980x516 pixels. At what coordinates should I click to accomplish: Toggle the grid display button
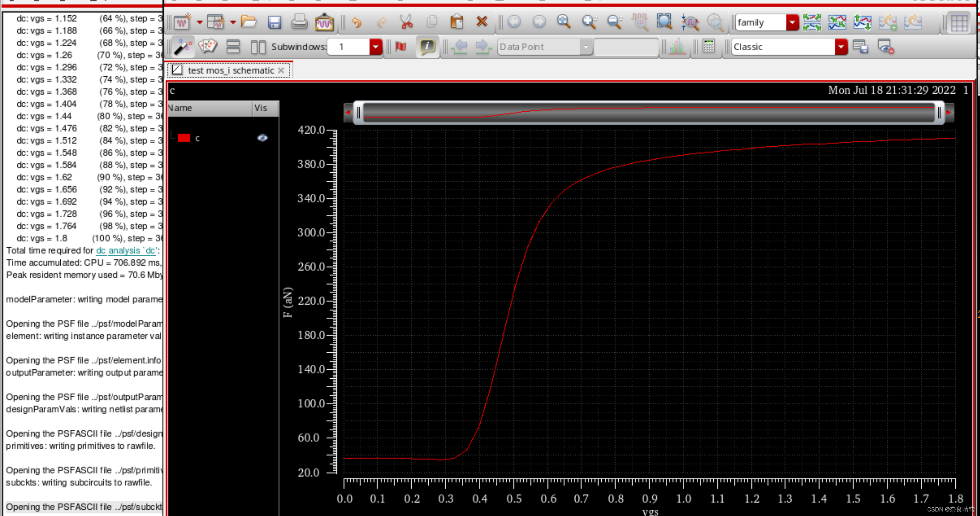[x=959, y=23]
